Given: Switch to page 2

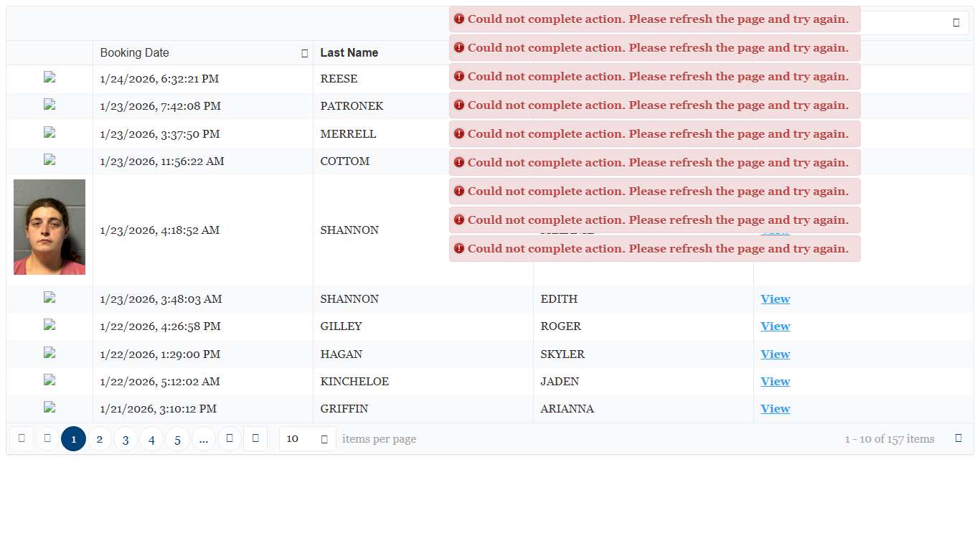Looking at the screenshot, I should [x=100, y=439].
